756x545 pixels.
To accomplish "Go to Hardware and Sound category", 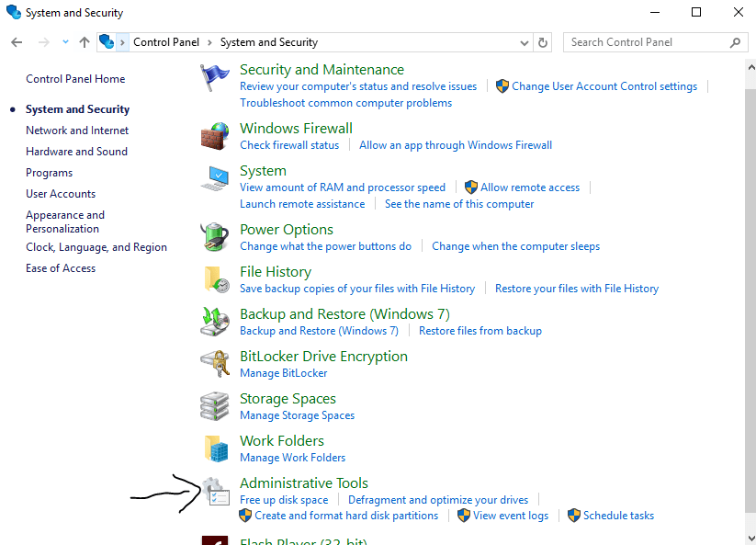I will coord(76,152).
